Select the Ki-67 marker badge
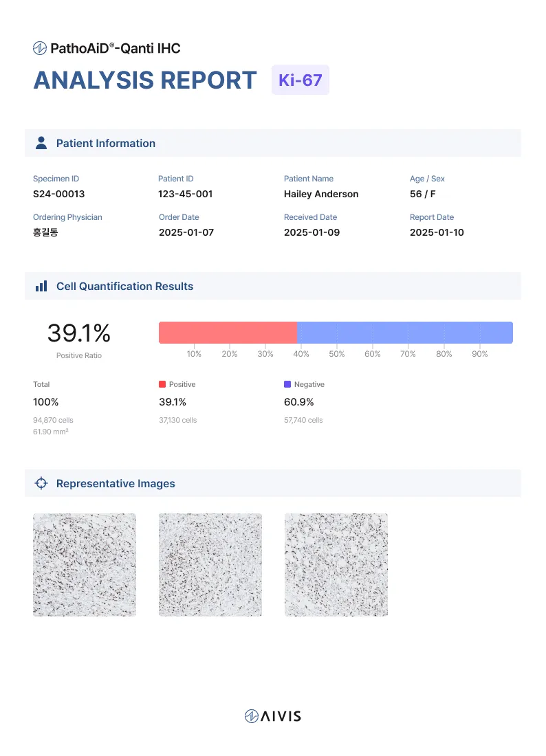 pyautogui.click(x=301, y=80)
